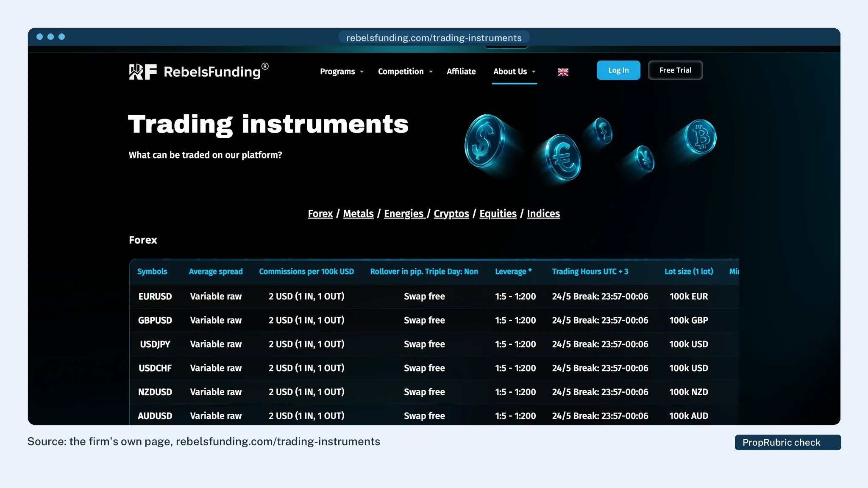Viewport: 868px width, 488px height.
Task: Open the Programs menu item
Action: click(x=337, y=71)
